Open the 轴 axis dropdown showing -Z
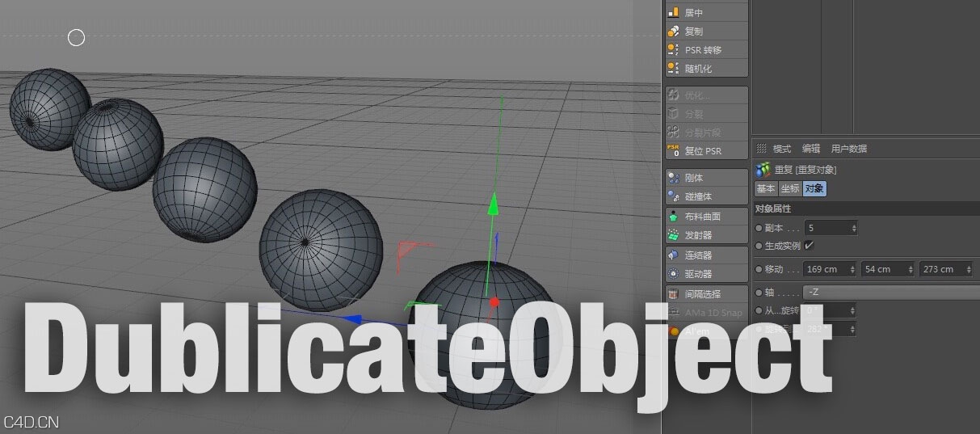The height and width of the screenshot is (434, 980). pyautogui.click(x=891, y=292)
